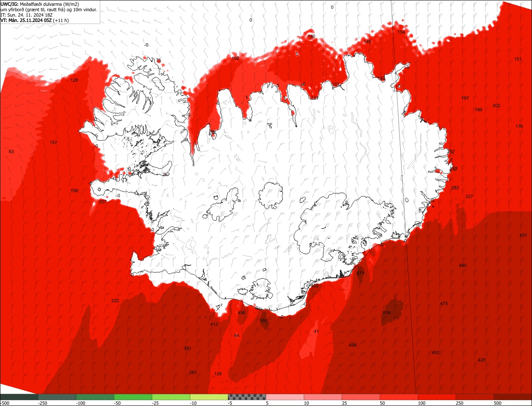The height and width of the screenshot is (406, 532).
Task: Select the red swatch between 100 and 250
Action: coord(437,397)
